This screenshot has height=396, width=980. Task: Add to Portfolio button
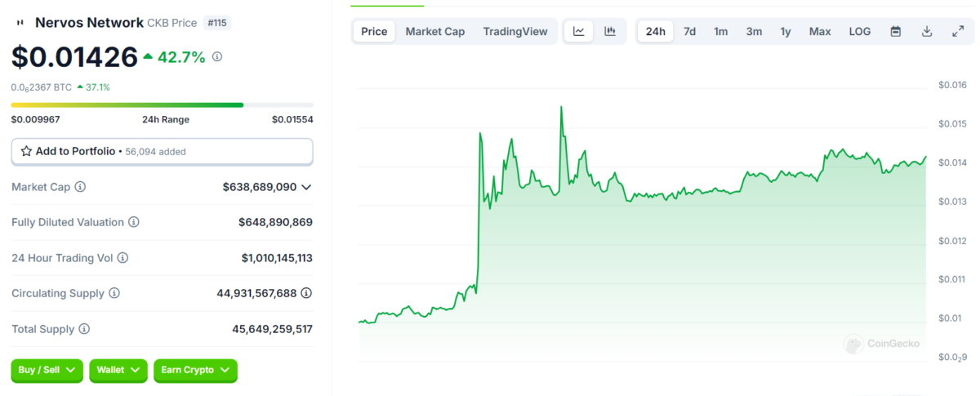coord(162,151)
